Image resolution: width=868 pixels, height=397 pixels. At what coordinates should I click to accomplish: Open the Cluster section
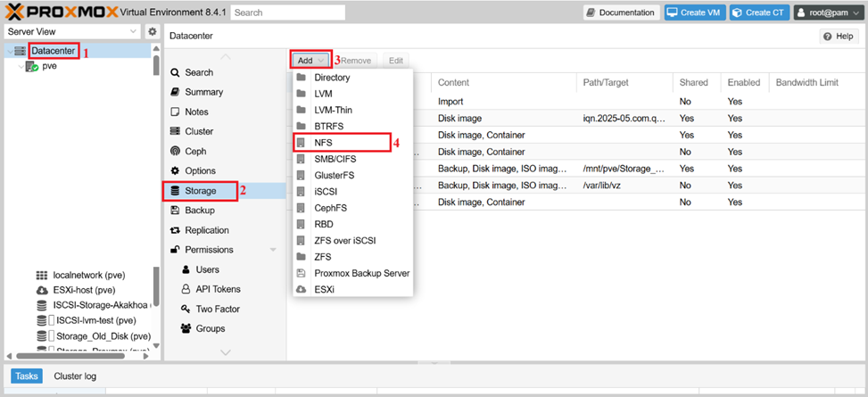pyautogui.click(x=198, y=131)
